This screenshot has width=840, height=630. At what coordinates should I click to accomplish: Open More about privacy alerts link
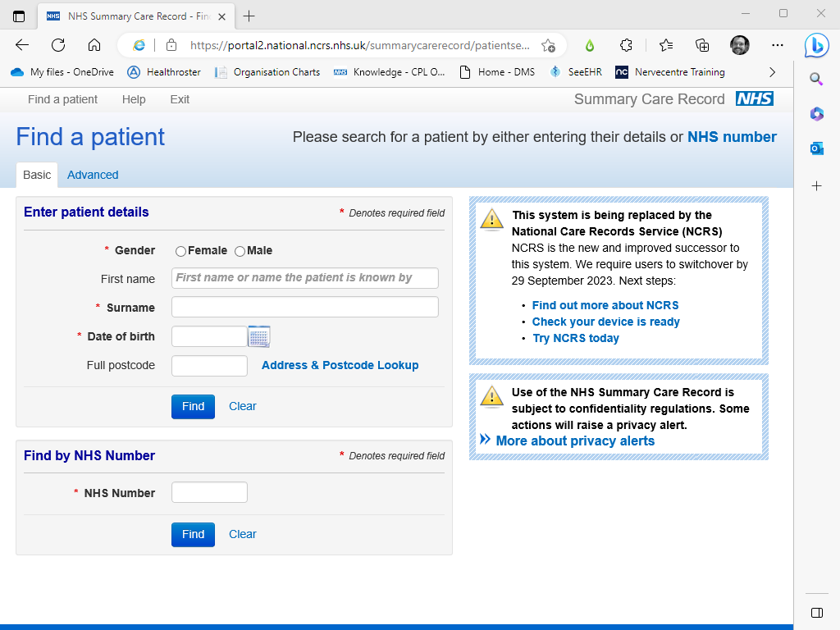click(575, 441)
